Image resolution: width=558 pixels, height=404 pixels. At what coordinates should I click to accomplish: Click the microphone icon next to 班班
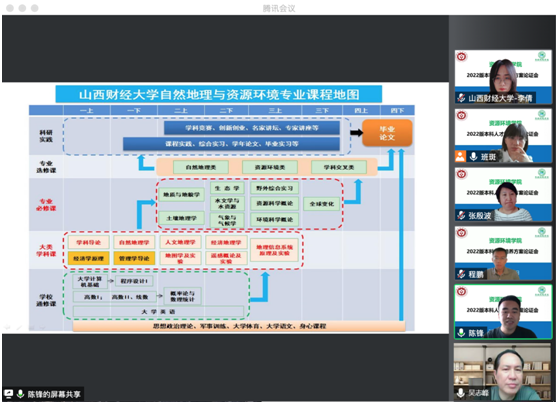tap(473, 156)
